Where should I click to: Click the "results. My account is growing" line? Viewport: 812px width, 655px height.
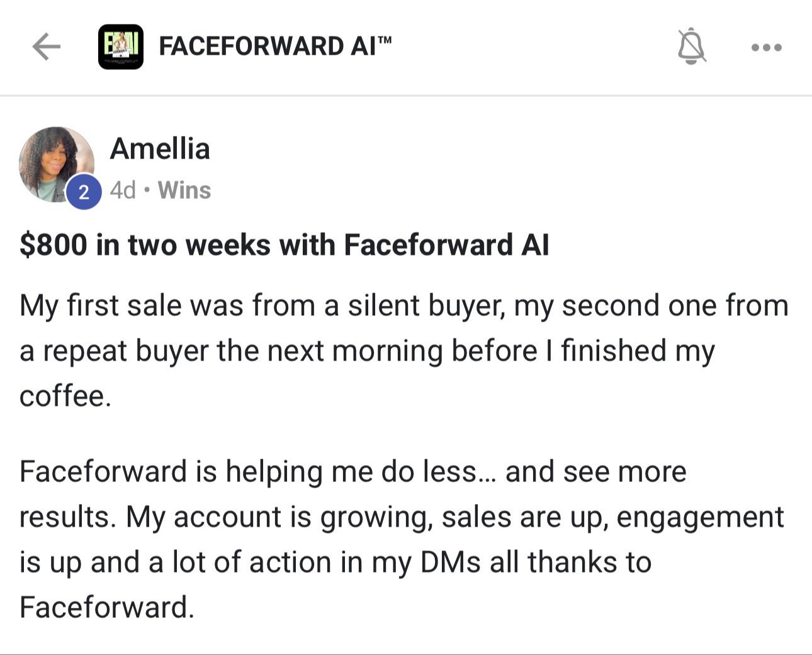pos(401,517)
